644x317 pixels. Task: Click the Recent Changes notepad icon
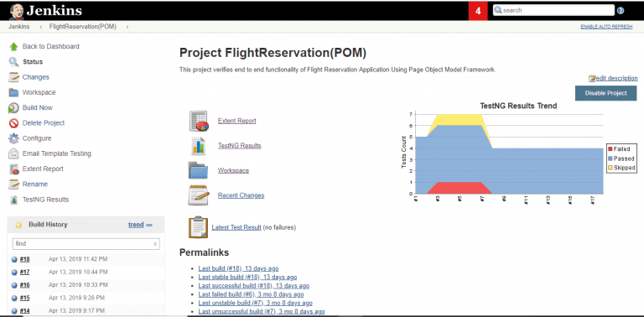(x=199, y=195)
